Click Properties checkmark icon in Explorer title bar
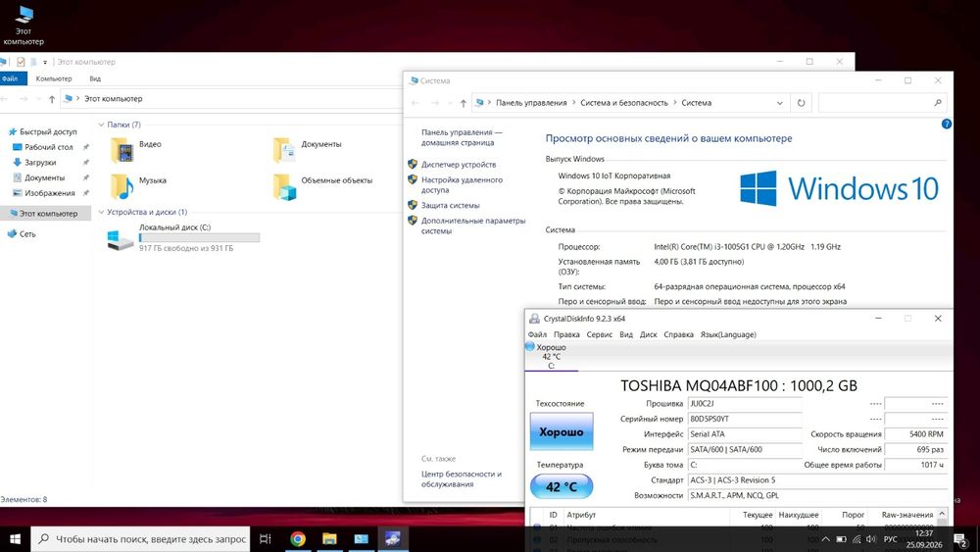 21,62
